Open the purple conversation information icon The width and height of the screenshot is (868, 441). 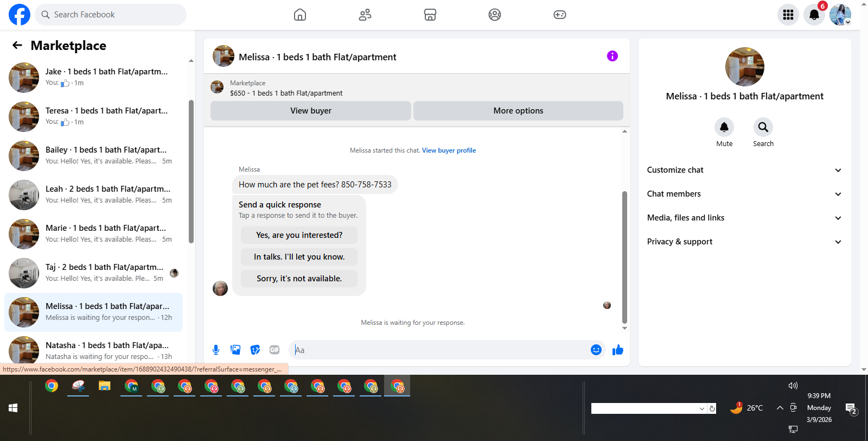(612, 56)
